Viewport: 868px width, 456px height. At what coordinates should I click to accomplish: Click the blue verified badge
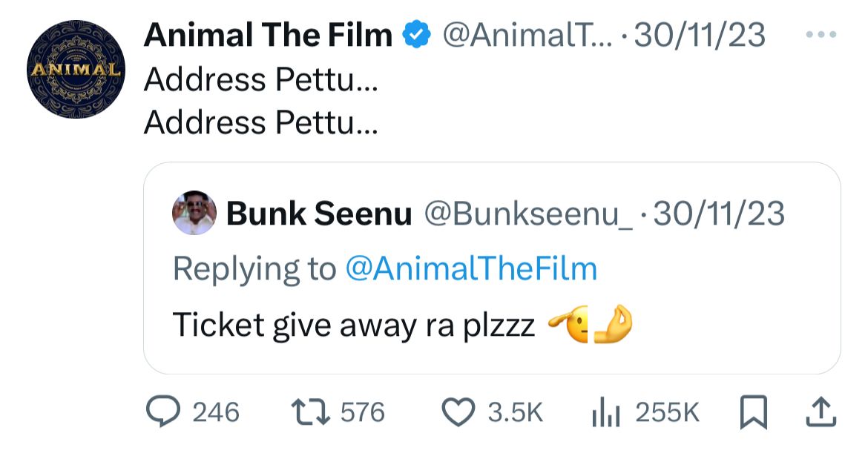pos(417,35)
